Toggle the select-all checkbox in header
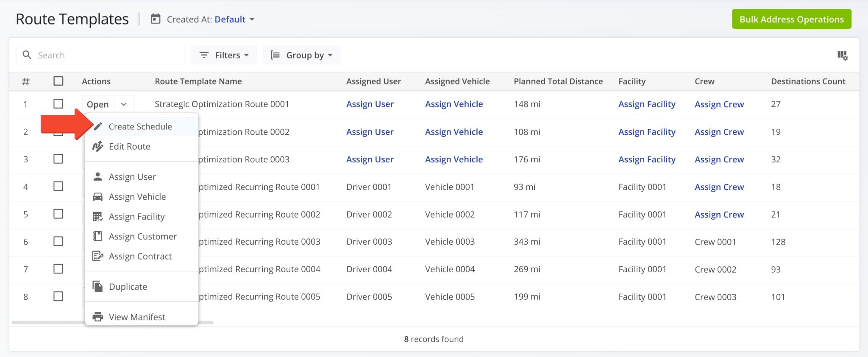 click(x=58, y=81)
